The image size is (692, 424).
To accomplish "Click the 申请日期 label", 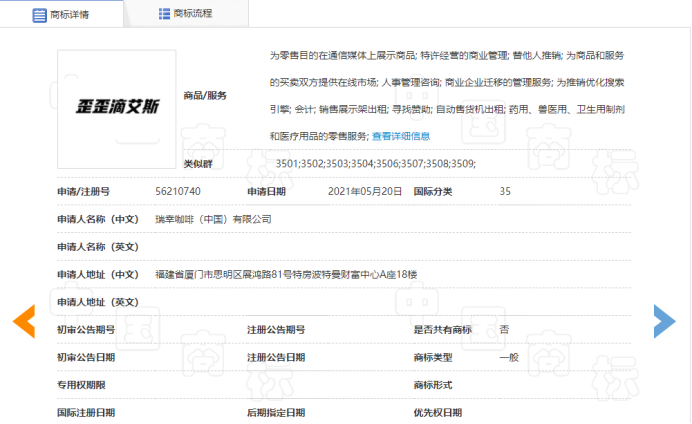I will (x=266, y=191).
